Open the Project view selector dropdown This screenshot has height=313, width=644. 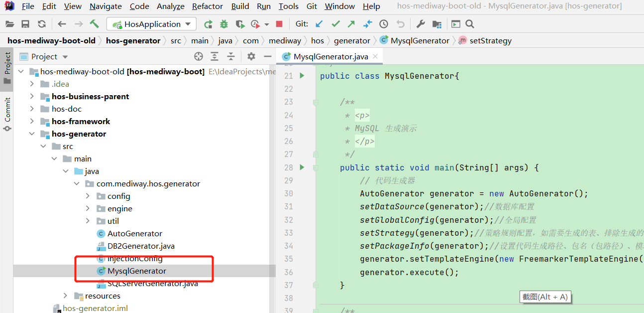click(x=65, y=57)
